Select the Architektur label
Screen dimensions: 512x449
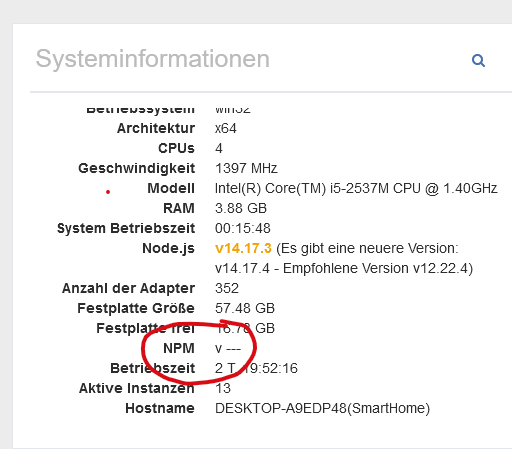156,128
